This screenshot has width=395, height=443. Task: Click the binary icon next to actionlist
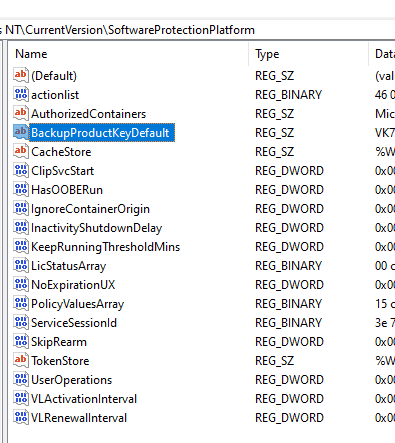(x=20, y=94)
